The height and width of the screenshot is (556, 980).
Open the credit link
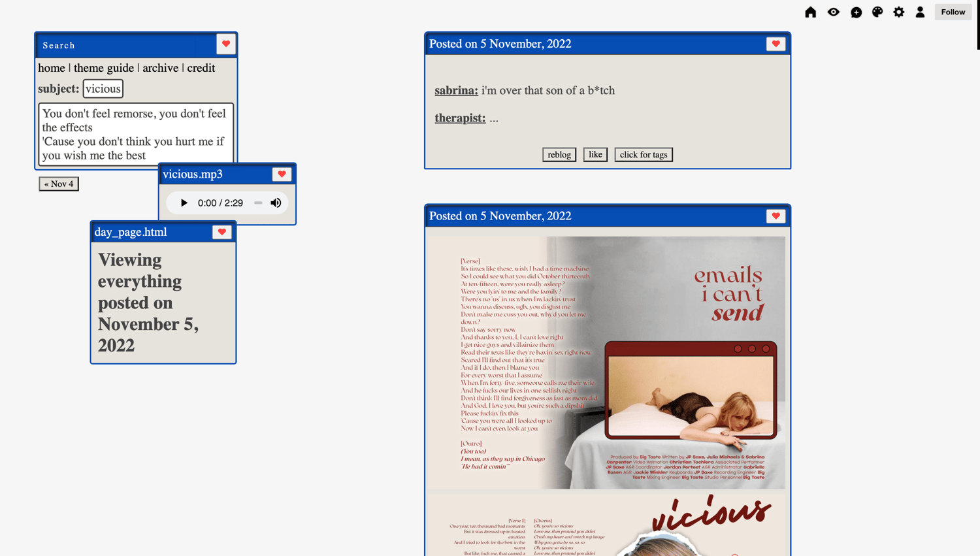(x=201, y=68)
